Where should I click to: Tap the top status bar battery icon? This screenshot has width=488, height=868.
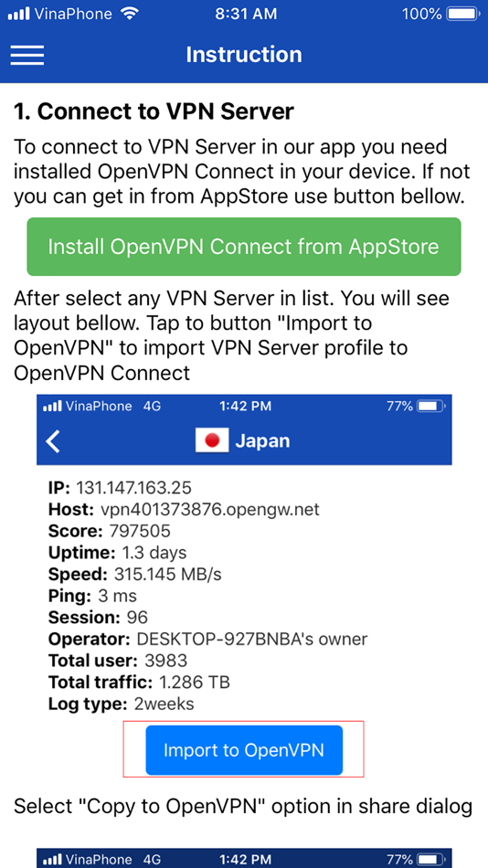[463, 14]
